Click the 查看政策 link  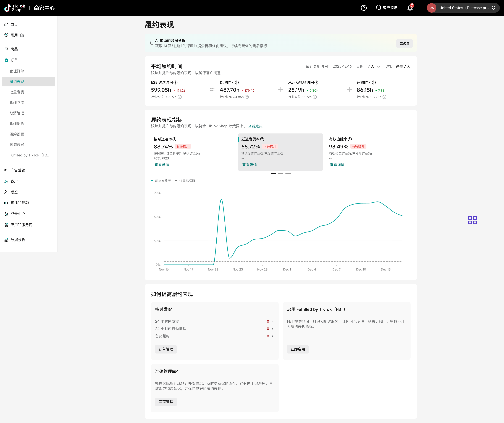(x=255, y=126)
